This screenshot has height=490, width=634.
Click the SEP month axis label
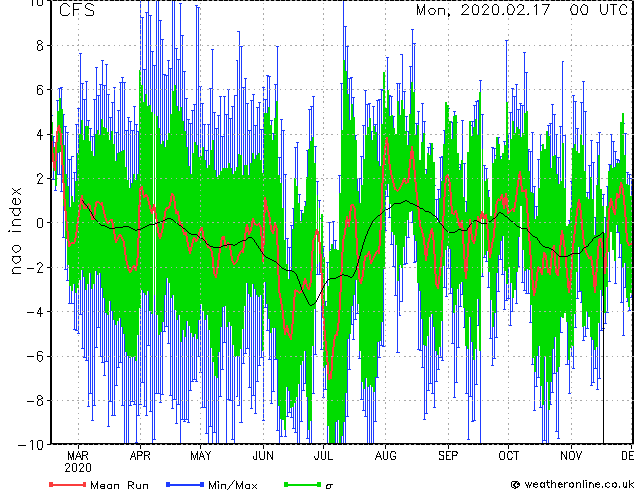[448, 456]
